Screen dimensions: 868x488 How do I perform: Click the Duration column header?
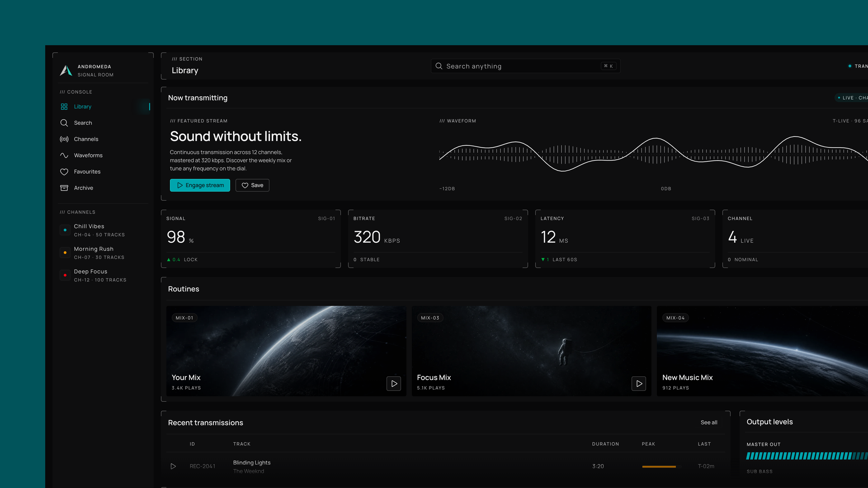606,444
